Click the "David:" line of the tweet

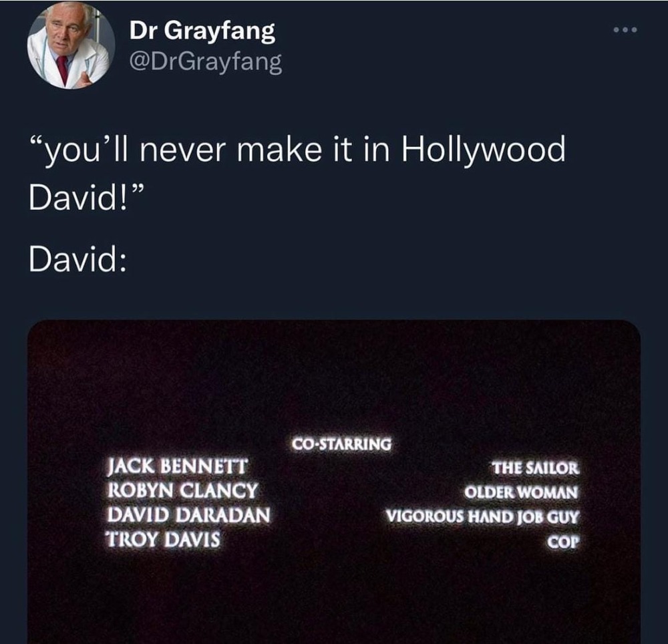pyautogui.click(x=77, y=260)
